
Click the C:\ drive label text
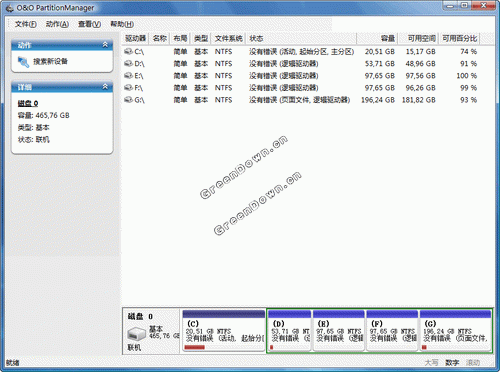[x=139, y=52]
